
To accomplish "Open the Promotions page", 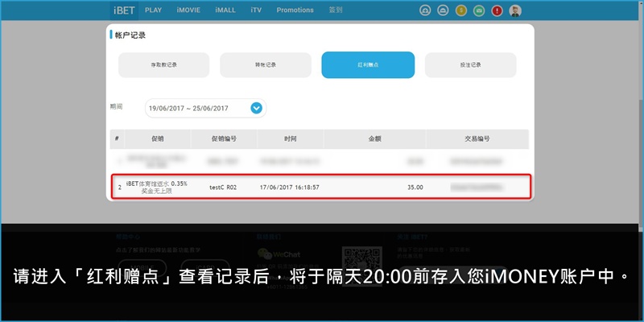I will [x=295, y=10].
